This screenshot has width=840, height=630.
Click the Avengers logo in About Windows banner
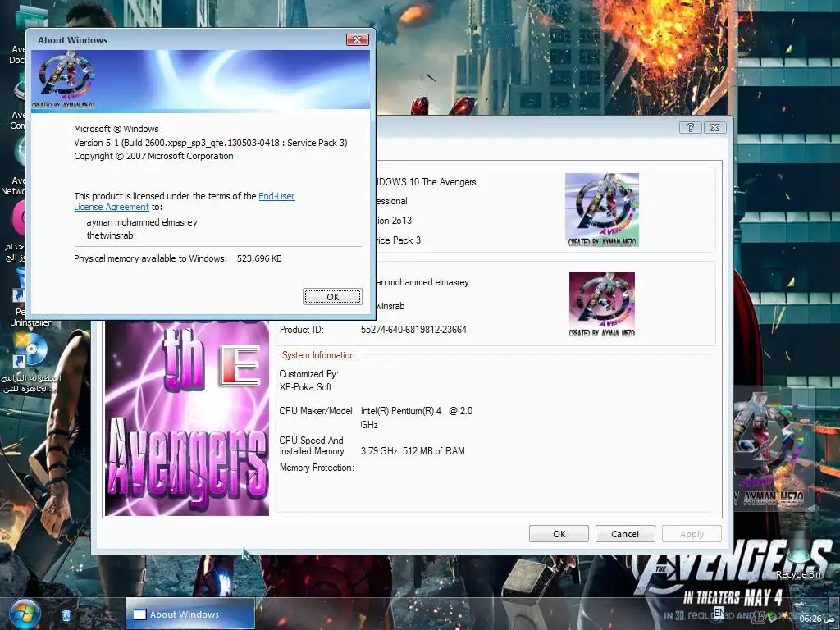coord(64,80)
